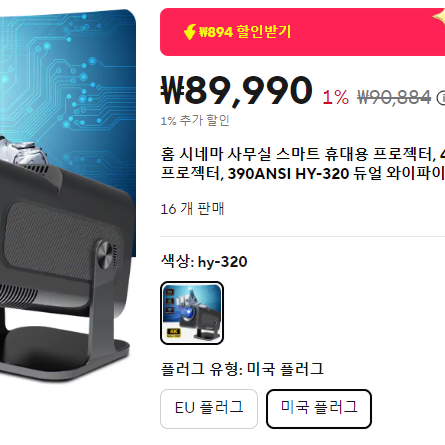The image size is (445, 445).
Task: Click the gold star on the banner
Action: tap(439, 17)
